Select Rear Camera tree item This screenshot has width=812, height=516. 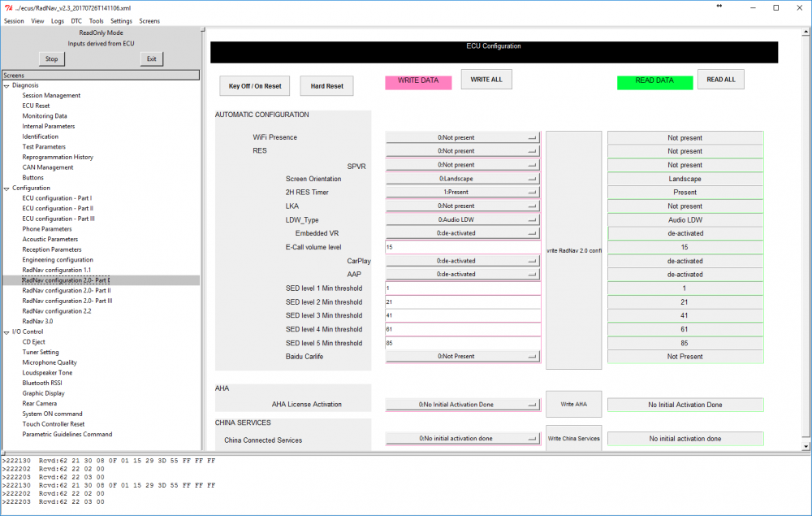(39, 404)
